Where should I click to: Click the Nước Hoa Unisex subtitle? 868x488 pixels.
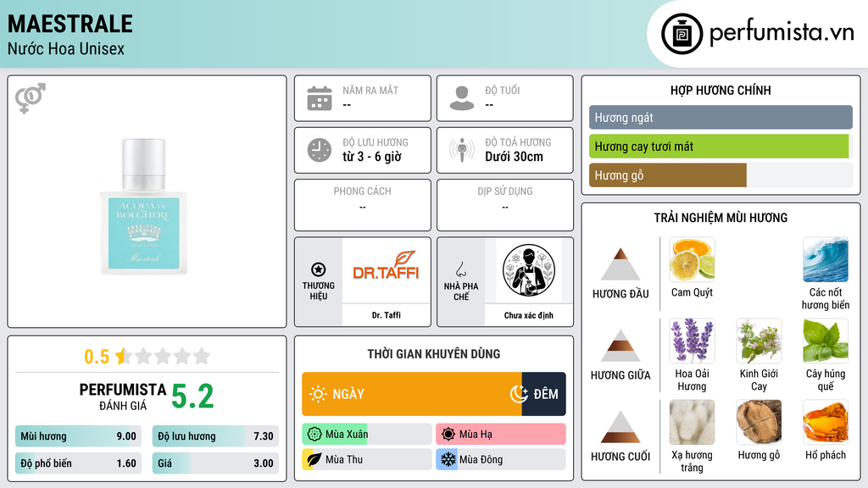coord(66,48)
